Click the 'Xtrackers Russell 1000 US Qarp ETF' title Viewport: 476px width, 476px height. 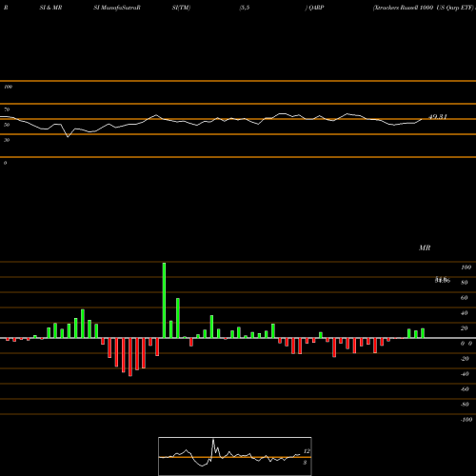pyautogui.click(x=424, y=8)
